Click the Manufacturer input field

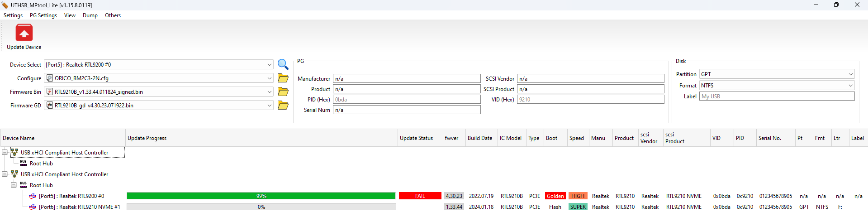click(407, 78)
